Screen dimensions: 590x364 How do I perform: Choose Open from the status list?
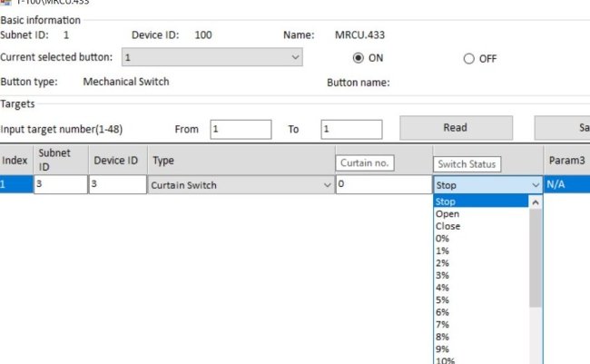click(x=447, y=214)
